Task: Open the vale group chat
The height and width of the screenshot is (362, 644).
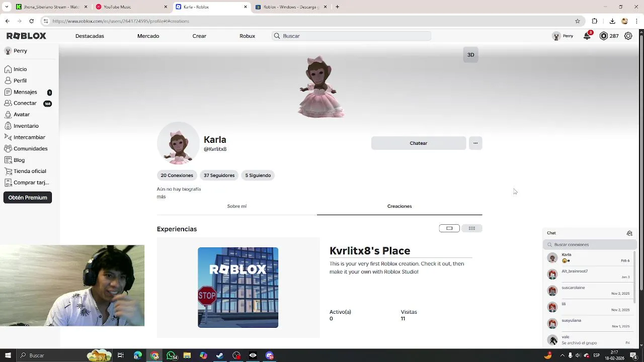Action: coord(589,340)
